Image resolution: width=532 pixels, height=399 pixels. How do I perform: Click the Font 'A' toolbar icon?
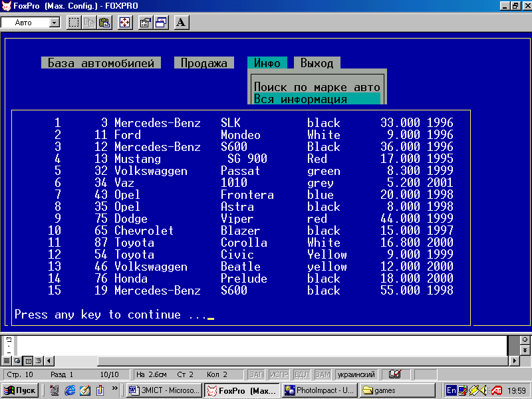tap(181, 23)
